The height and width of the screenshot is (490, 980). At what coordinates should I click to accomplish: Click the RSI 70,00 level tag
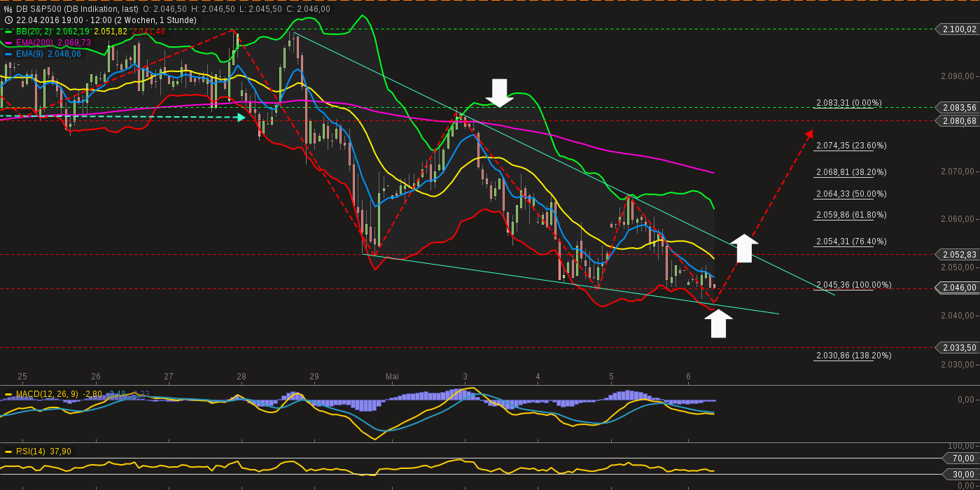pyautogui.click(x=962, y=458)
